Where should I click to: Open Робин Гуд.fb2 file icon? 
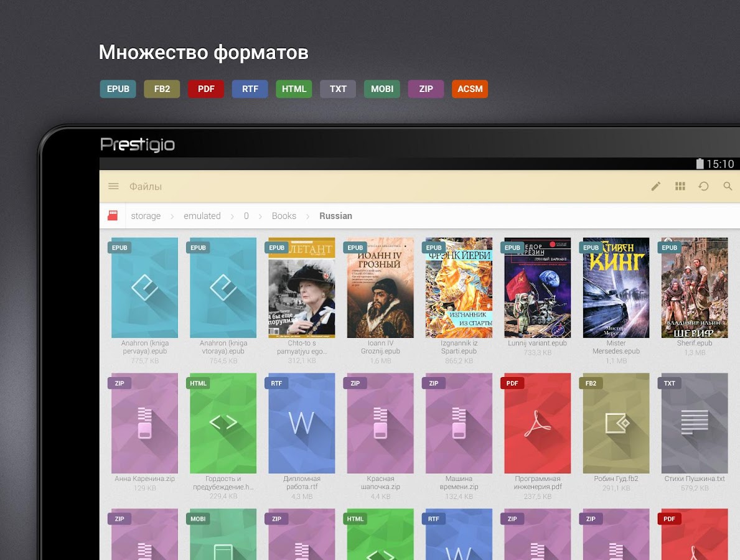tap(616, 423)
